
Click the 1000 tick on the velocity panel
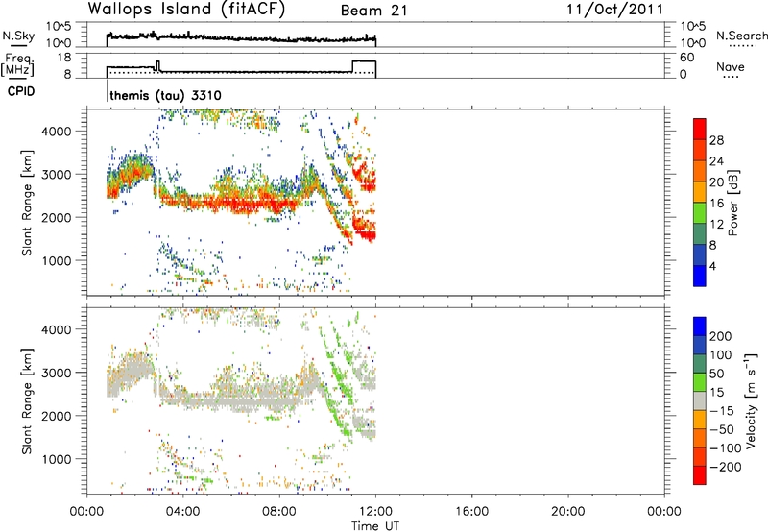coord(56,459)
